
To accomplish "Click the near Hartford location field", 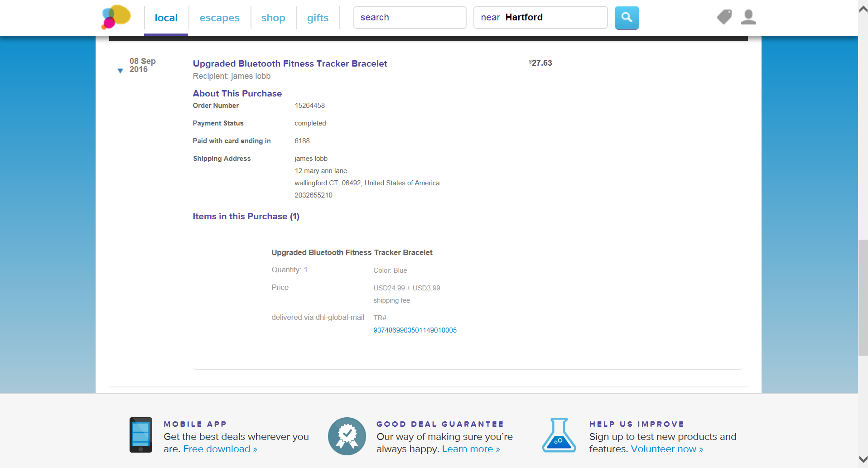I will point(540,17).
